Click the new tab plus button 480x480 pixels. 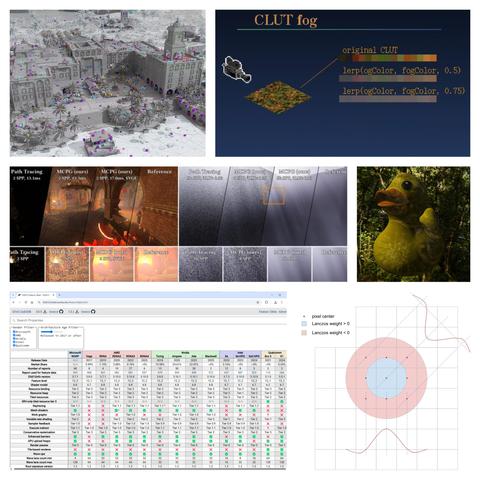click(x=59, y=295)
